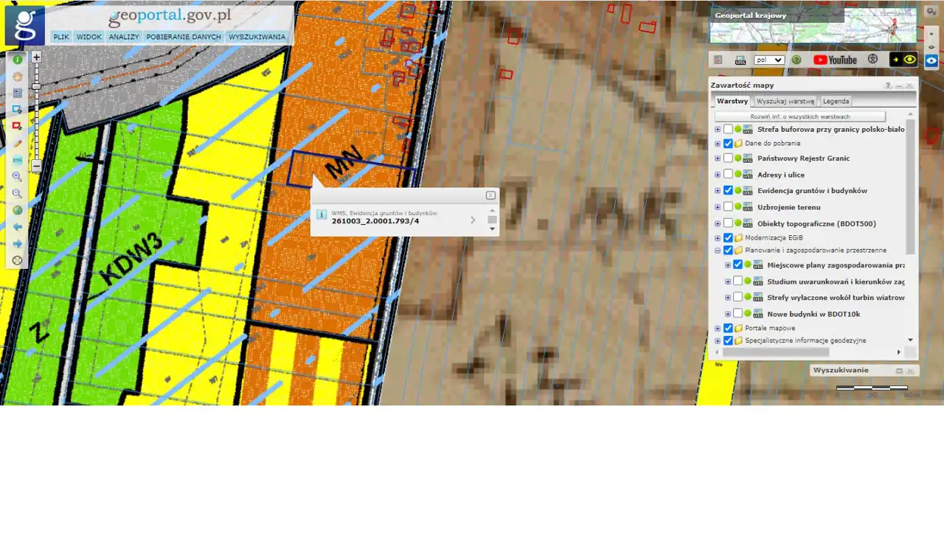Activate the blue rectangle selection tool
This screenshot has height=560, width=944.
(17, 110)
